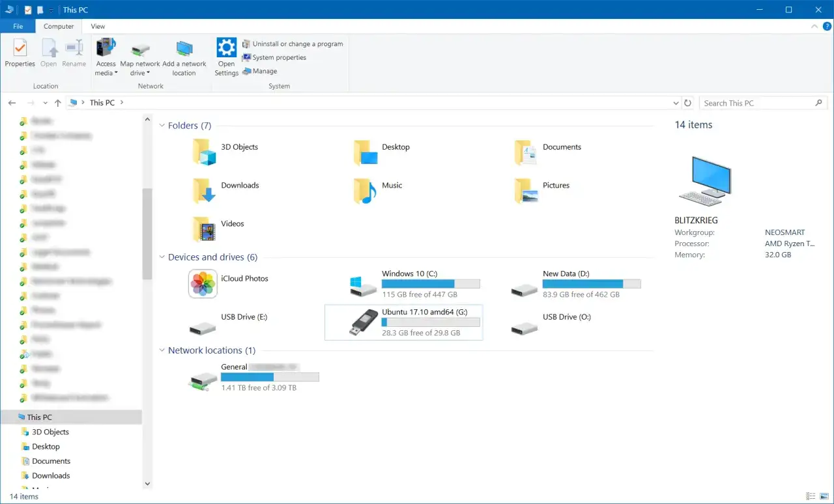This screenshot has width=834, height=504.
Task: Click the 32.0 GB memory value
Action: (778, 255)
